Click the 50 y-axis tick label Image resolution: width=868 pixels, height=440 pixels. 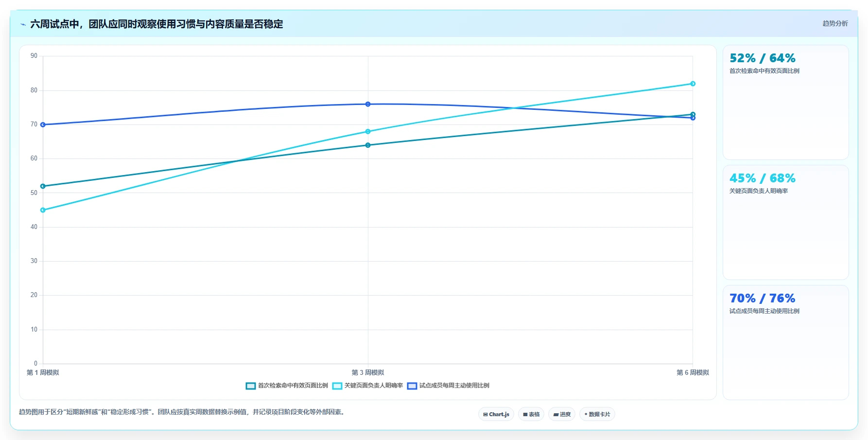point(34,193)
